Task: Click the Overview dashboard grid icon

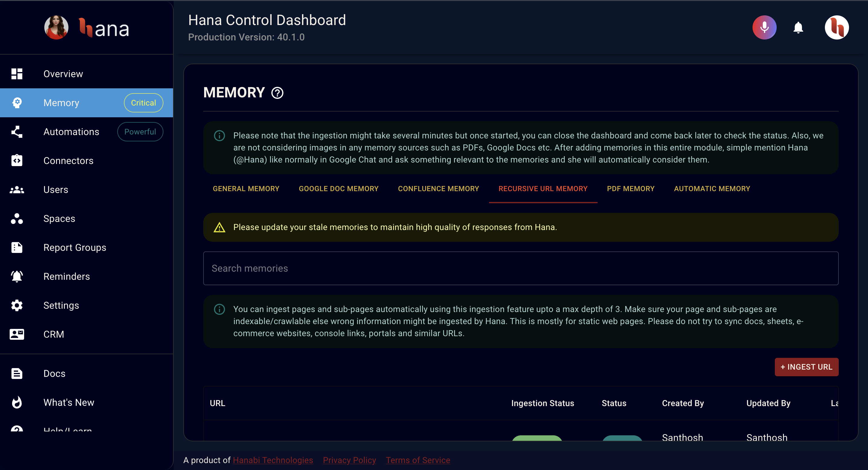Action: pyautogui.click(x=17, y=74)
